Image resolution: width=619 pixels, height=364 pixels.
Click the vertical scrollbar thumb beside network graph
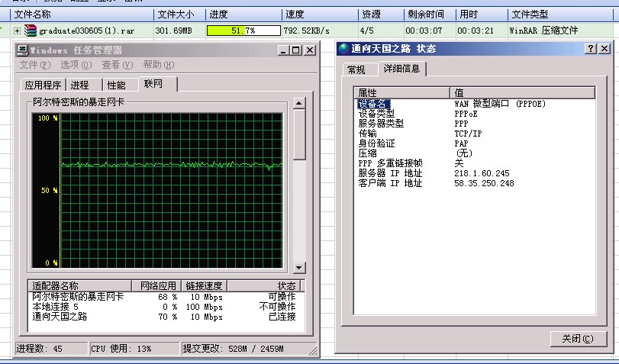coord(299,135)
